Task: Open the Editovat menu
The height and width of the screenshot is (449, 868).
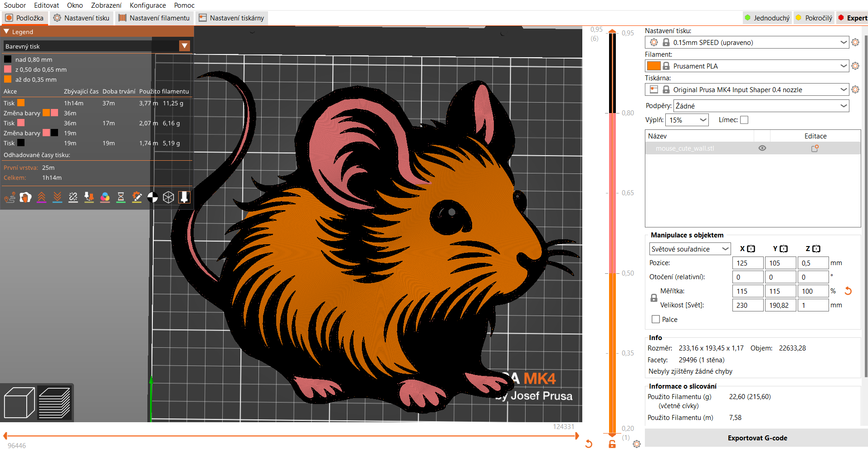Action: coord(46,5)
